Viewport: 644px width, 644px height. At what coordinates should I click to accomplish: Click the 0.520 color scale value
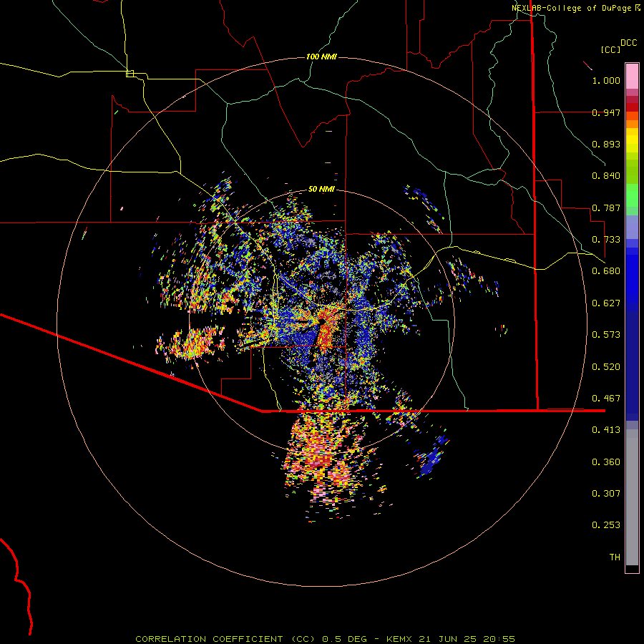tap(606, 367)
